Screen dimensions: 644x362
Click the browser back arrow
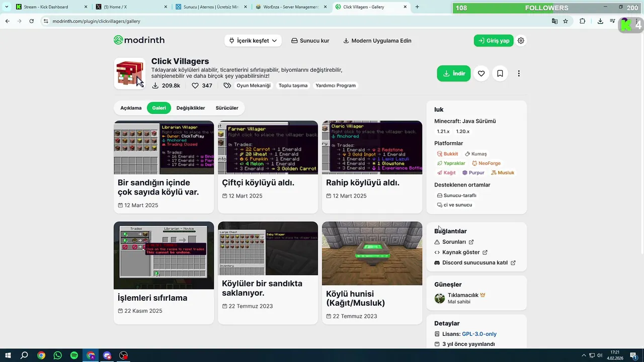click(x=7, y=21)
